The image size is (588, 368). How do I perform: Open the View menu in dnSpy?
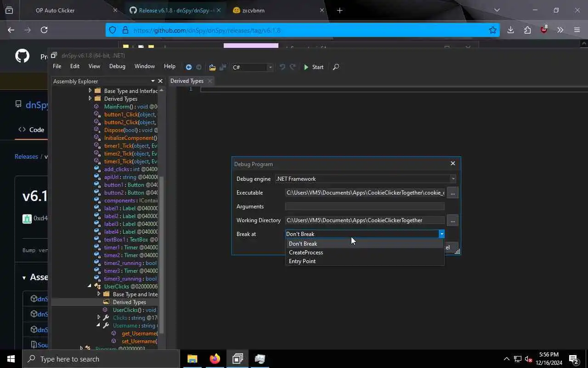click(x=94, y=66)
